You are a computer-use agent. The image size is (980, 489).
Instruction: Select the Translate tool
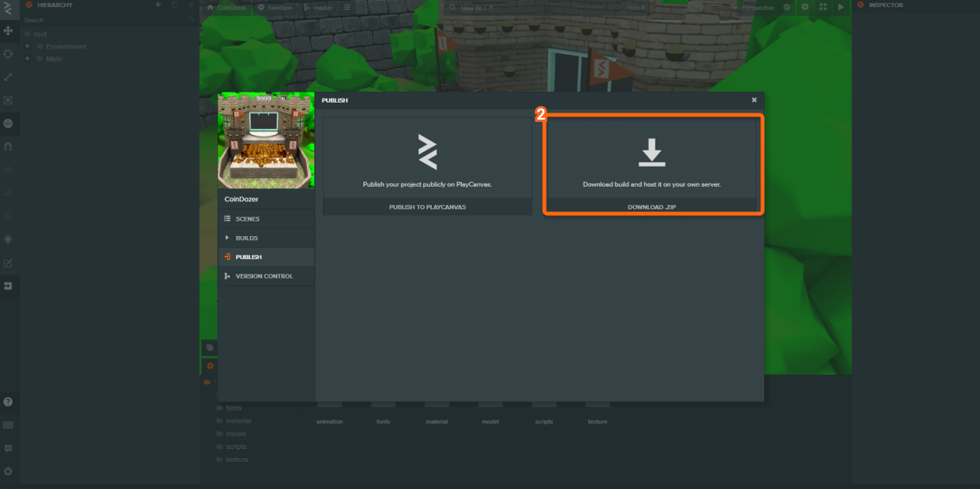pyautogui.click(x=8, y=31)
